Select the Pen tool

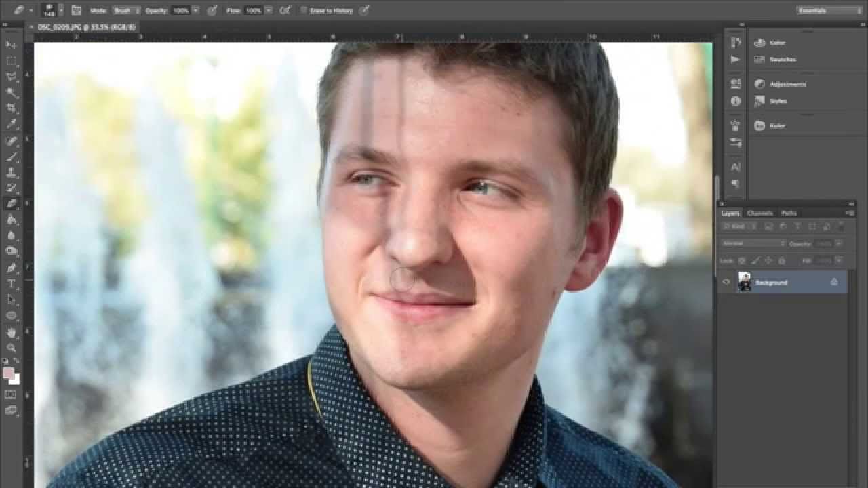coord(12,268)
